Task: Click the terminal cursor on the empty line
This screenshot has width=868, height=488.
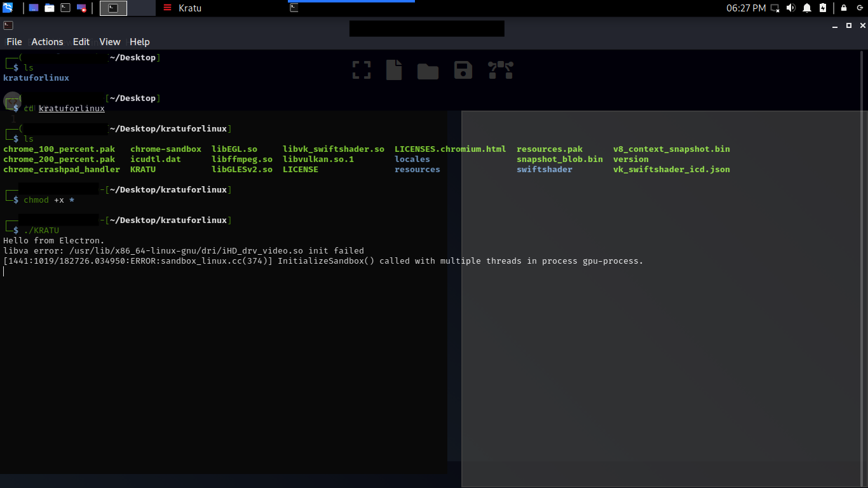Action: [3, 271]
